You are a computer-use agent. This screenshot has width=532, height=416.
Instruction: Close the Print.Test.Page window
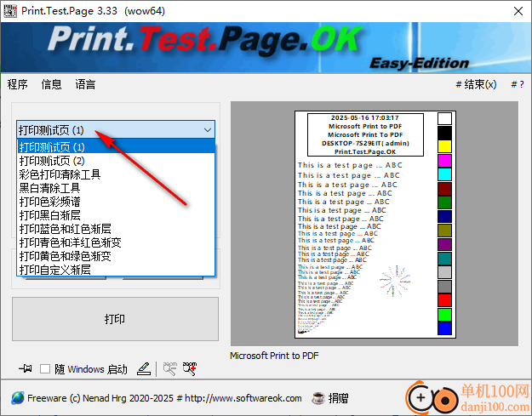tap(518, 11)
